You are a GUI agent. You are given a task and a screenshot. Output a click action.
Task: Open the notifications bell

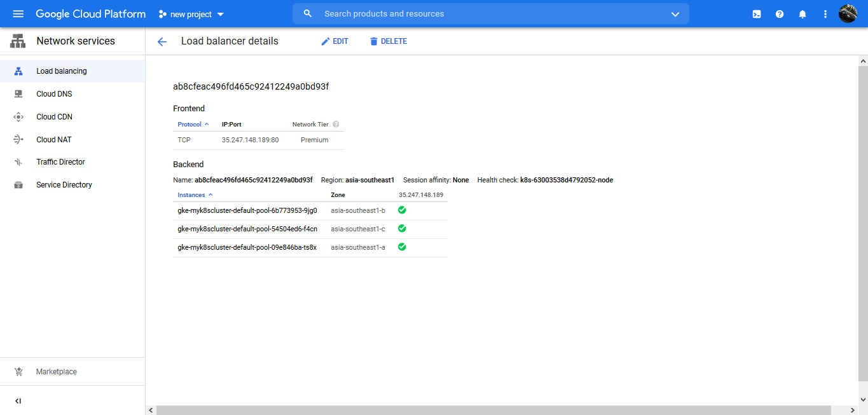click(803, 14)
